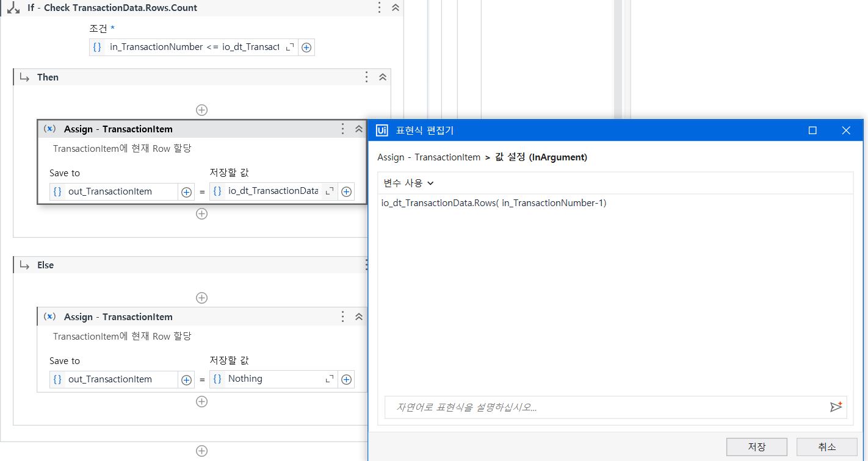The height and width of the screenshot is (461, 868).
Task: Click the expression text in the editor
Action: (494, 203)
